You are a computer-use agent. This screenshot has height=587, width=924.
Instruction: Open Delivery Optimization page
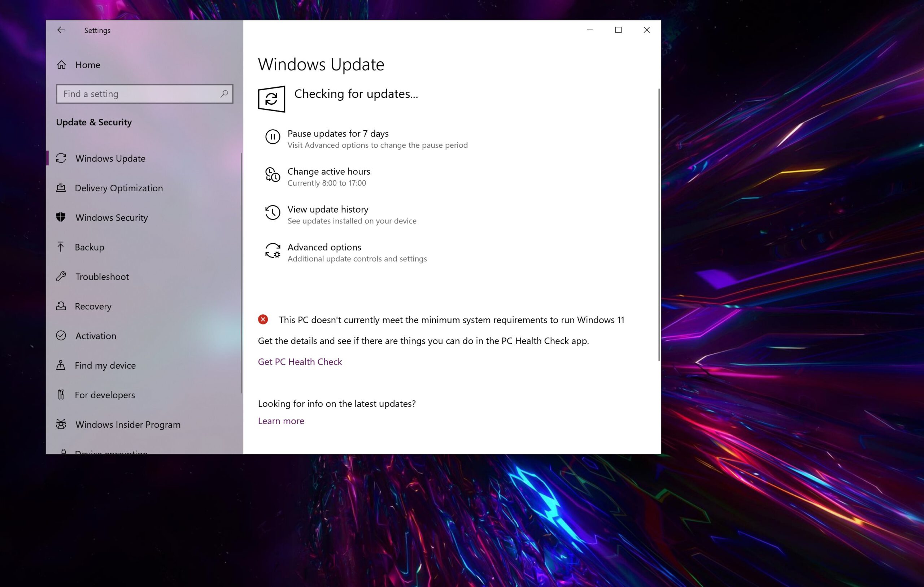(x=144, y=188)
